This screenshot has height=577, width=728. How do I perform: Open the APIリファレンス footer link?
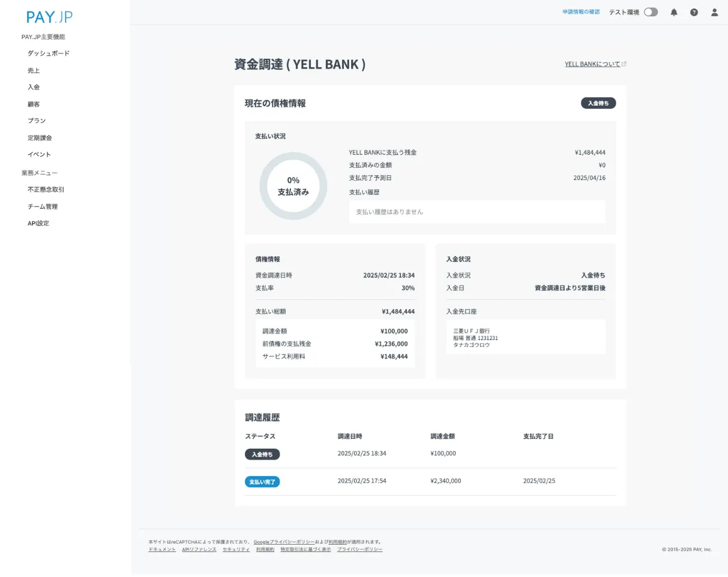click(199, 549)
